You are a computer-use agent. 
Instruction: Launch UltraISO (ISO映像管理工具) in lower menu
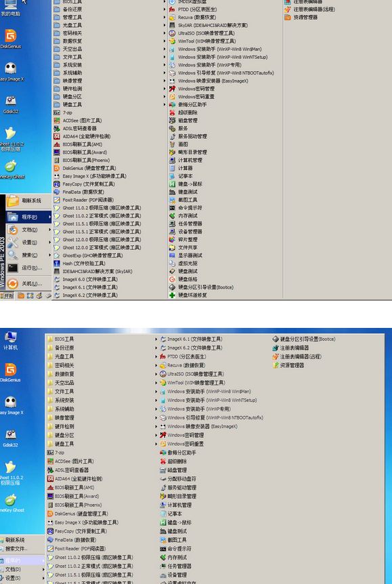(192, 374)
